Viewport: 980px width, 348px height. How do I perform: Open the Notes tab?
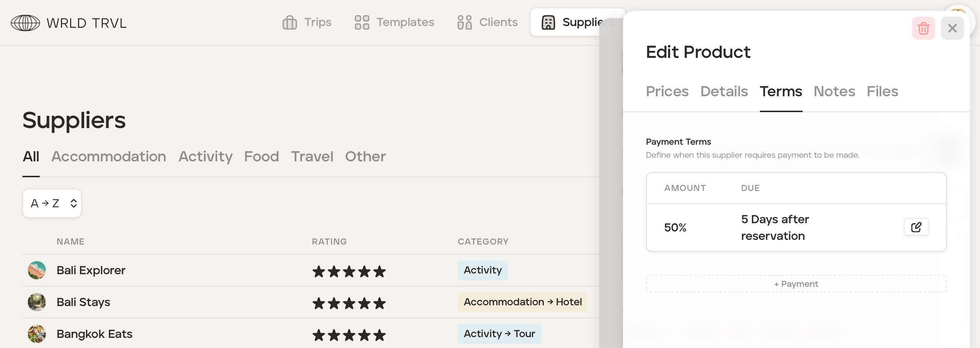(x=834, y=92)
